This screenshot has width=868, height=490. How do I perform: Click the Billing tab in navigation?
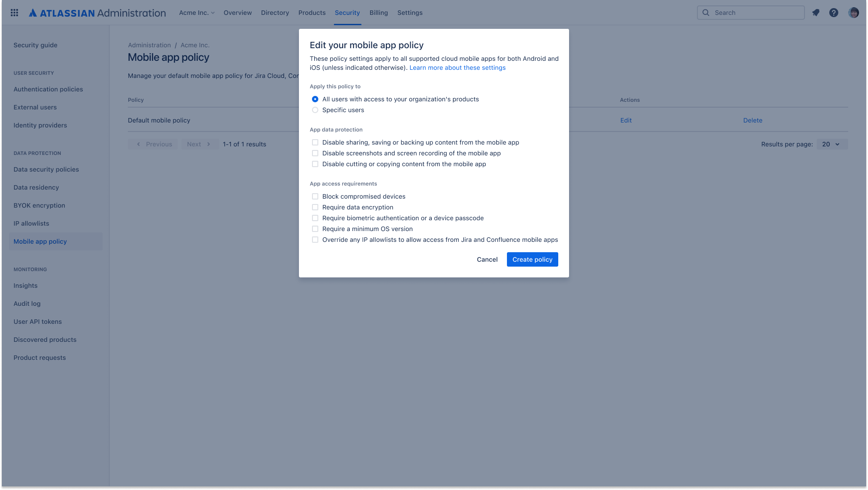point(379,13)
